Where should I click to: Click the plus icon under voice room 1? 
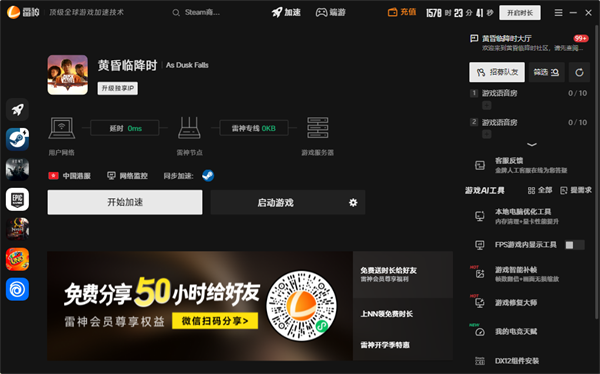[486, 105]
